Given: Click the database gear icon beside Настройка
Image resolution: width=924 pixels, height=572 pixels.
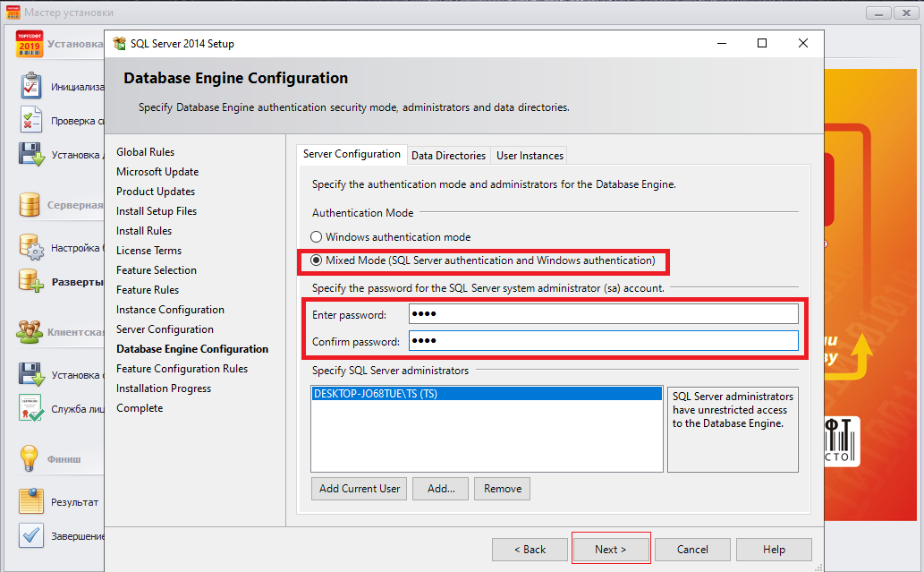Looking at the screenshot, I should pyautogui.click(x=31, y=247).
